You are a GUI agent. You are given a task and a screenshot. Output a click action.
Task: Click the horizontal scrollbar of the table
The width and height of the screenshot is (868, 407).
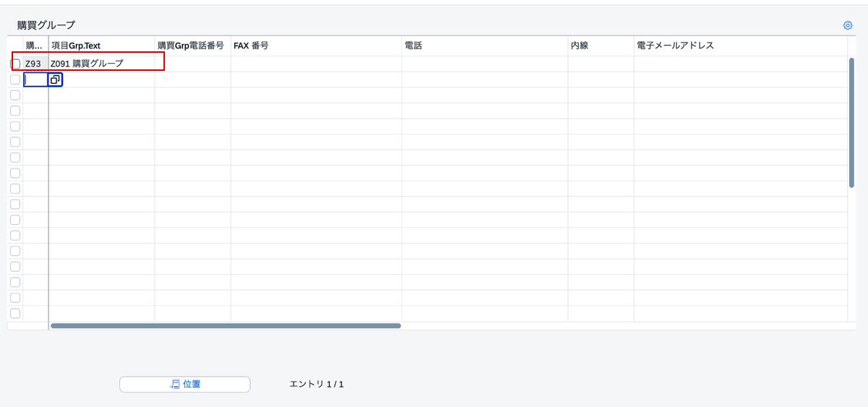click(x=225, y=326)
